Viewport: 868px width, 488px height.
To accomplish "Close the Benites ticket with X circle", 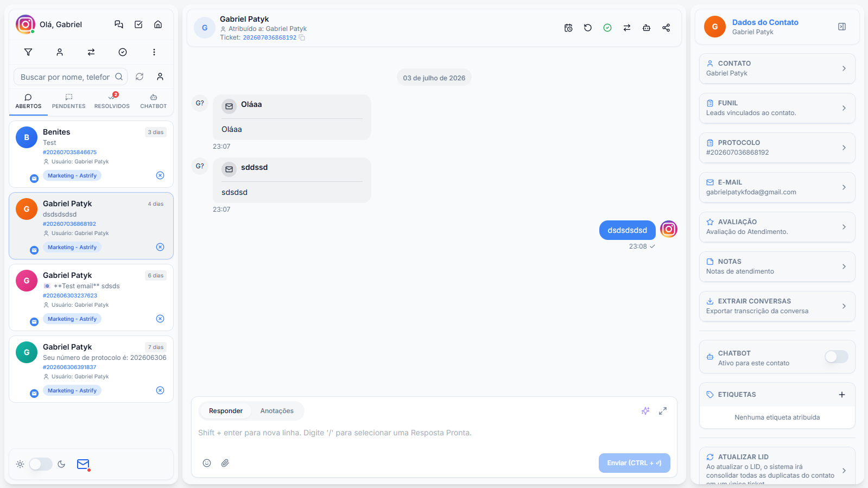I will click(x=160, y=175).
